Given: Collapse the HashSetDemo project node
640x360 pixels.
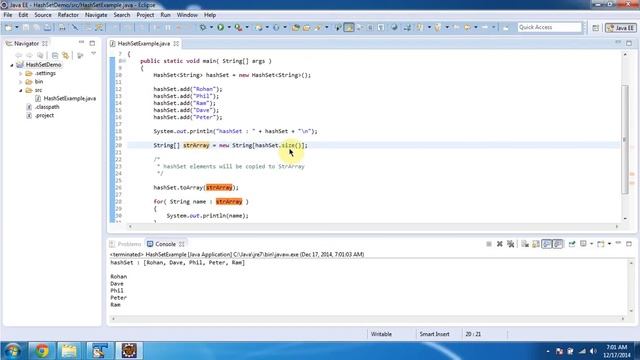Looking at the screenshot, I should tap(12, 65).
